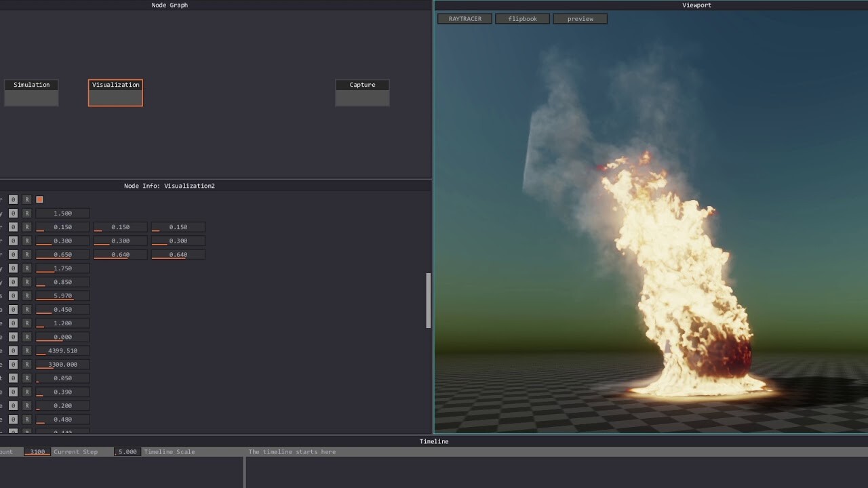The width and height of the screenshot is (868, 488).
Task: Click the RAYTRACER render button
Action: [x=464, y=18]
